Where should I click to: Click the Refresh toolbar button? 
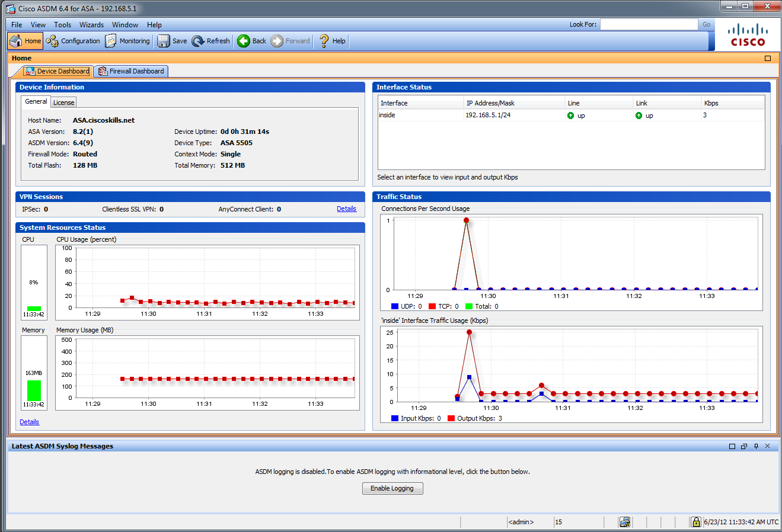click(211, 41)
